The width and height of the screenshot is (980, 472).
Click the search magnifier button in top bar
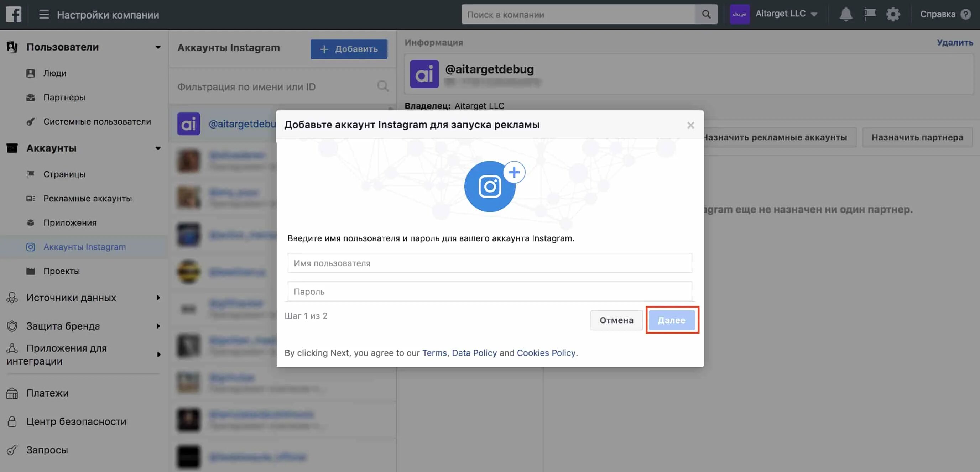[x=706, y=15]
